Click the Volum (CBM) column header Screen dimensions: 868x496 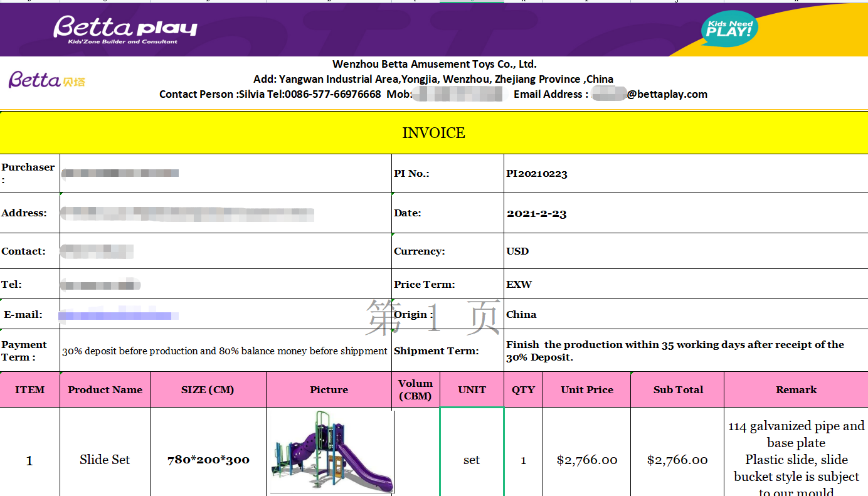coord(415,389)
